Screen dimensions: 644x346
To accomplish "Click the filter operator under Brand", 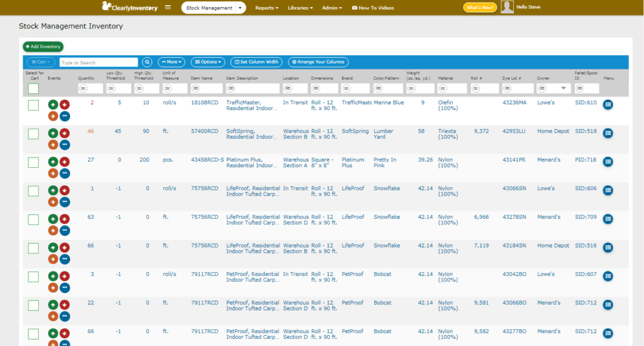I will (346, 89).
